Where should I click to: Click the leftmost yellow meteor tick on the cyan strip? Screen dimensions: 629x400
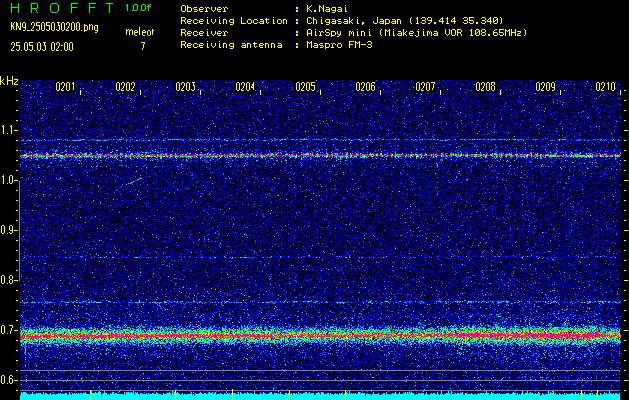click(91, 394)
